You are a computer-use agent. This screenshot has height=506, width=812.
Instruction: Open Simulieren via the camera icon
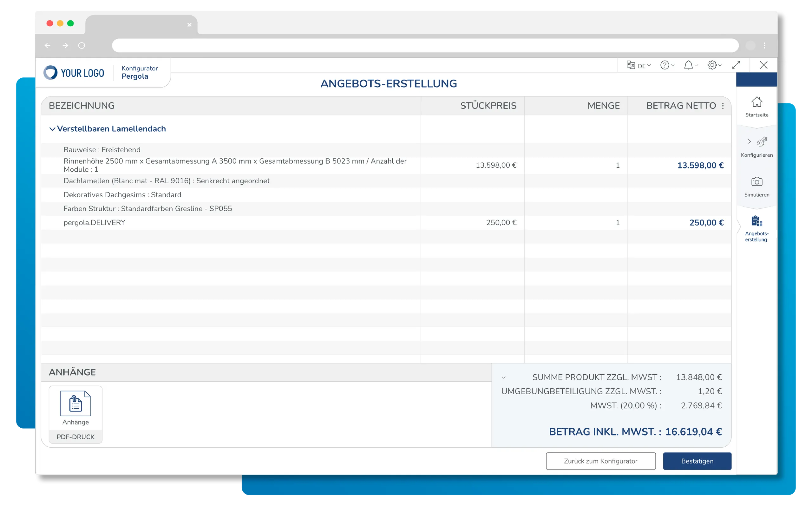click(756, 182)
